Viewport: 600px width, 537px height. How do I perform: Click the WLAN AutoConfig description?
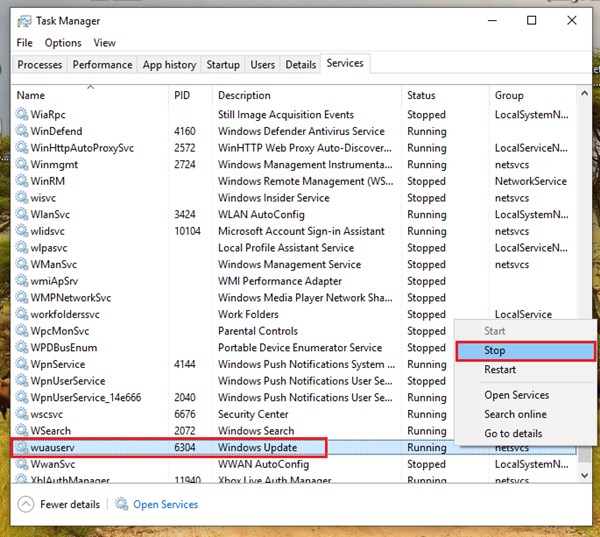coord(261,214)
